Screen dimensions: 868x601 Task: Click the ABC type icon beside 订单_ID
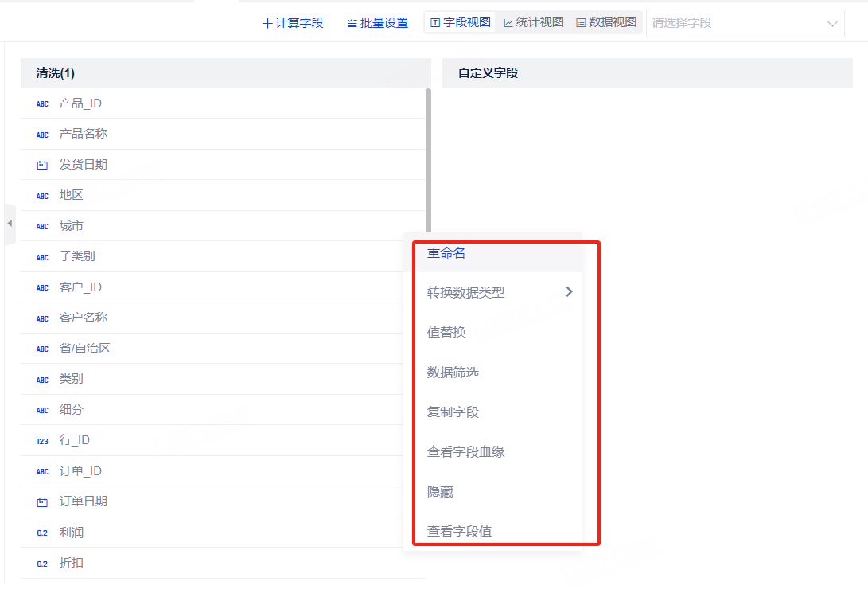pyautogui.click(x=42, y=471)
